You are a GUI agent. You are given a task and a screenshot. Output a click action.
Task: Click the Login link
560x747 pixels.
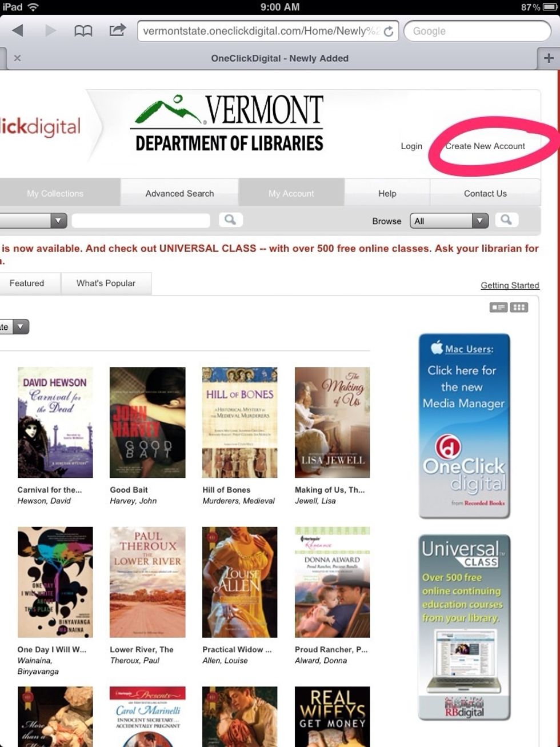coord(411,146)
